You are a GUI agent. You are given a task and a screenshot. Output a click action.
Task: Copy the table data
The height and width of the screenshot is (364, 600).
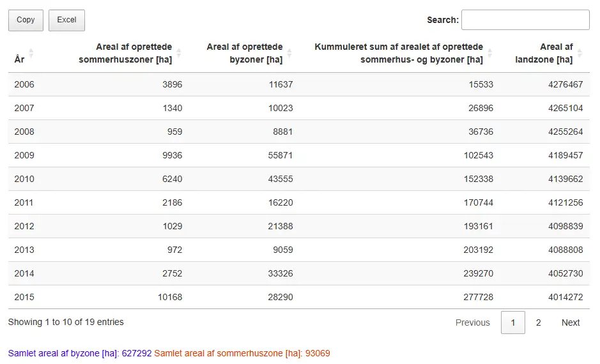pos(26,20)
